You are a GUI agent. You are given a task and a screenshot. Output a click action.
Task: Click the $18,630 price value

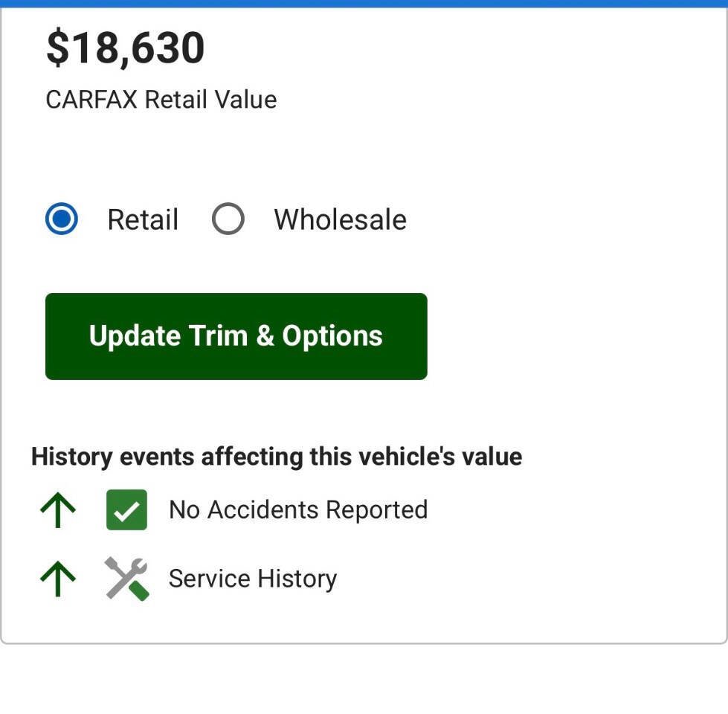point(126,48)
